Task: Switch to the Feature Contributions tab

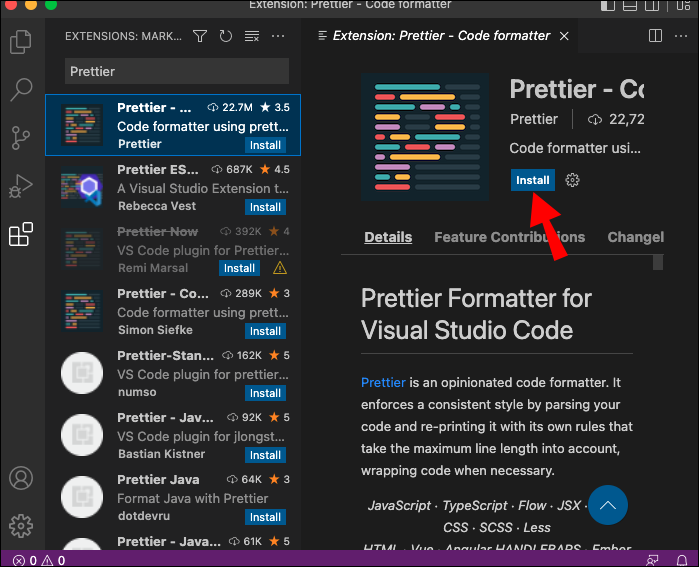Action: coord(510,237)
